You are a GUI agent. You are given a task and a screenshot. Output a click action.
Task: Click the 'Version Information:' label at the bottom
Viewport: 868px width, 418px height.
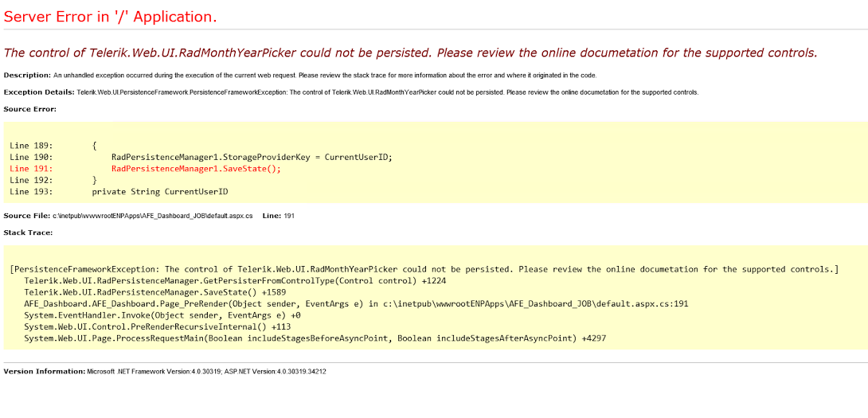(x=44, y=372)
